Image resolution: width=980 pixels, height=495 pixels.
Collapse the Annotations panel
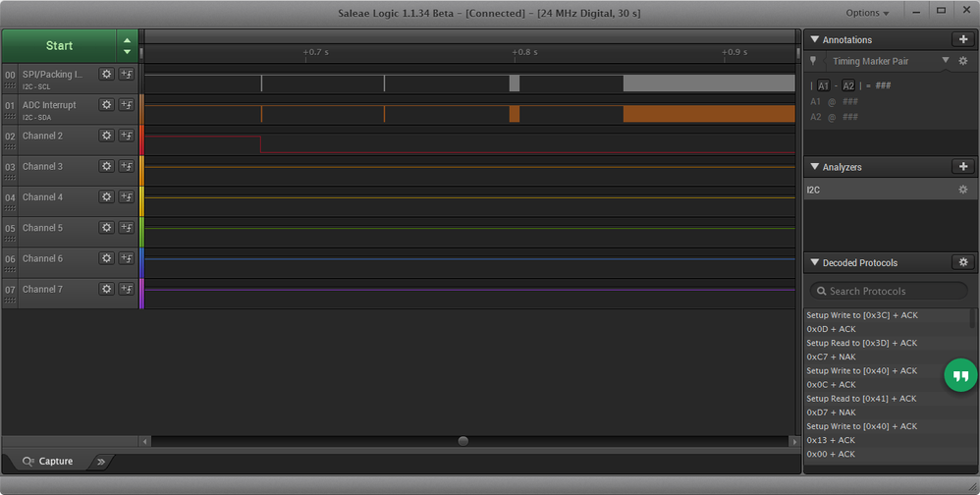click(x=814, y=39)
